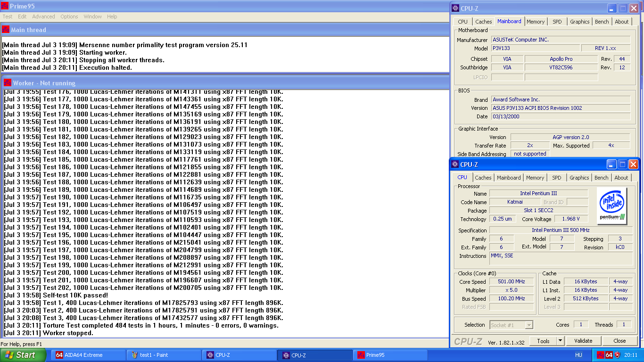
Task: Click the chipset name Apollo Pro
Action: coord(561,59)
